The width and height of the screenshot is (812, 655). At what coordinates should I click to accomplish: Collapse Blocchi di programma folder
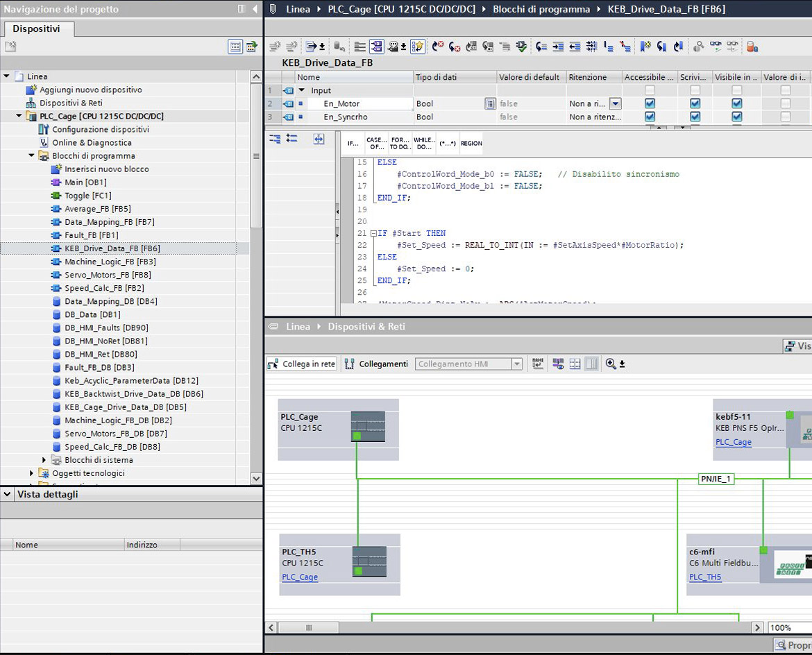point(31,155)
